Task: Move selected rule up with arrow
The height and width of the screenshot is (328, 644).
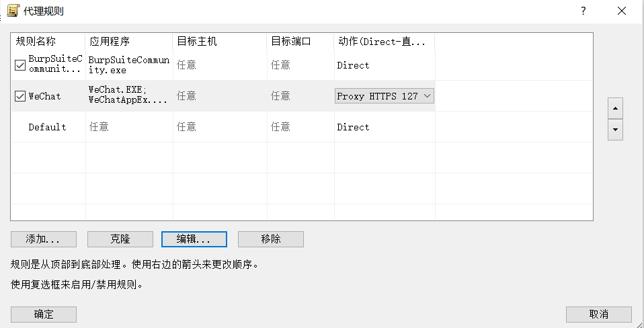Action: tap(615, 108)
